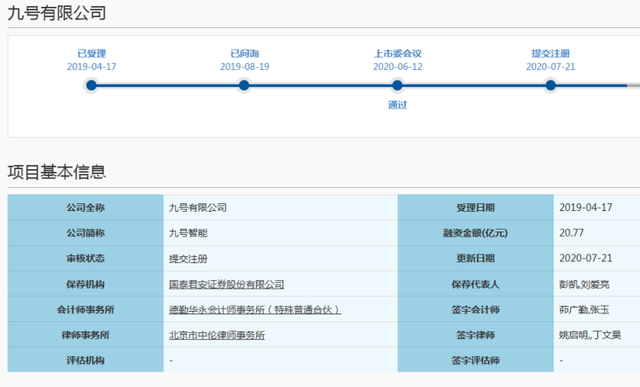Select the 已受理 stage label
Viewport: 640px width, 387px height.
(91, 53)
